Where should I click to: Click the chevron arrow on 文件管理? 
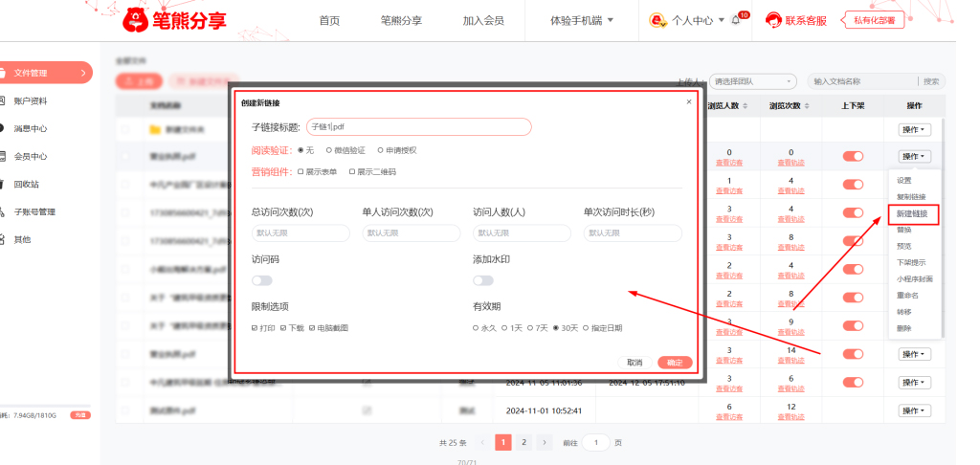(83, 73)
